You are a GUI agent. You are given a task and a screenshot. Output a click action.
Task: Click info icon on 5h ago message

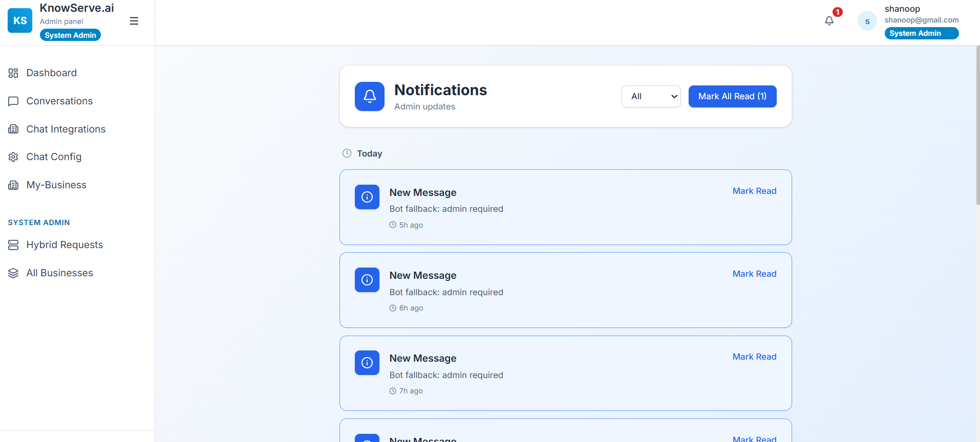click(367, 197)
